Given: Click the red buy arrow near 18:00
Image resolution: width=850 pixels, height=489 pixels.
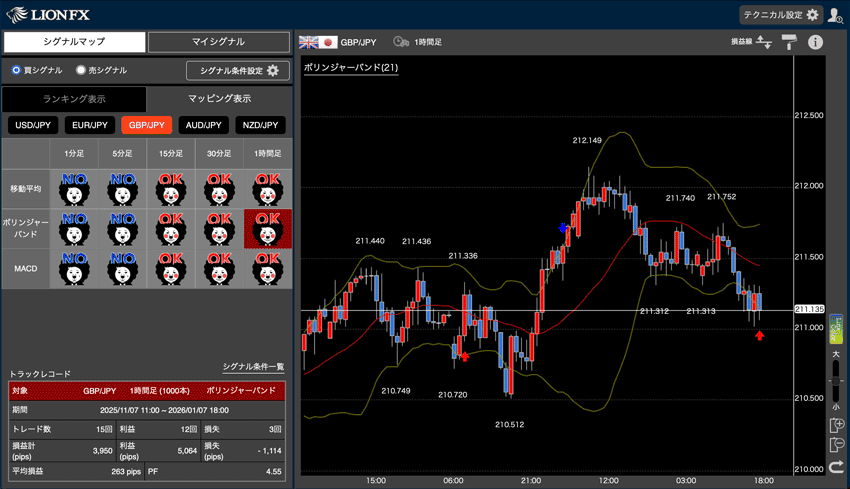Looking at the screenshot, I should pyautogui.click(x=759, y=336).
